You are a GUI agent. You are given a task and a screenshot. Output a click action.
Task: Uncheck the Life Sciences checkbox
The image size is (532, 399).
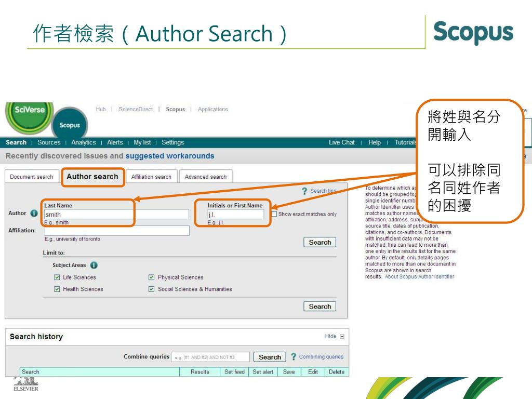point(57,277)
